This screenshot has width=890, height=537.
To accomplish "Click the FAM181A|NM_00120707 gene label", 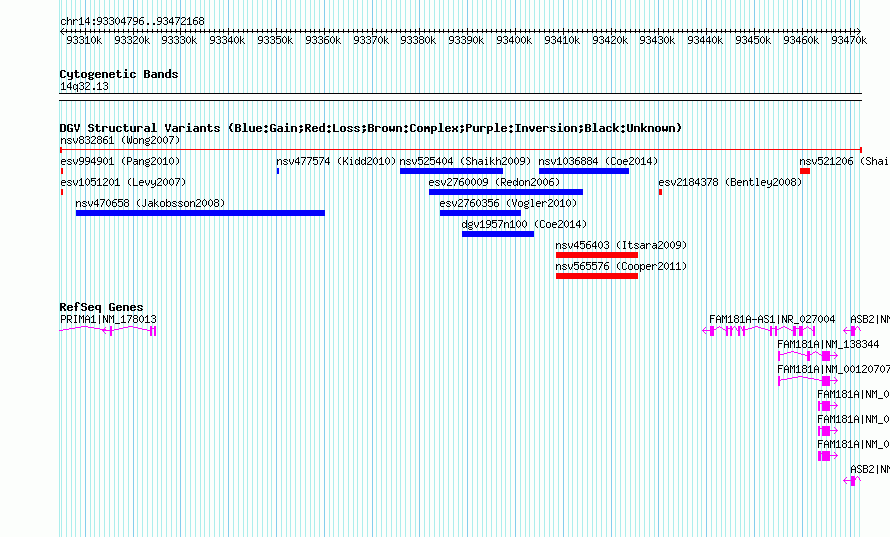I will [x=833, y=369].
